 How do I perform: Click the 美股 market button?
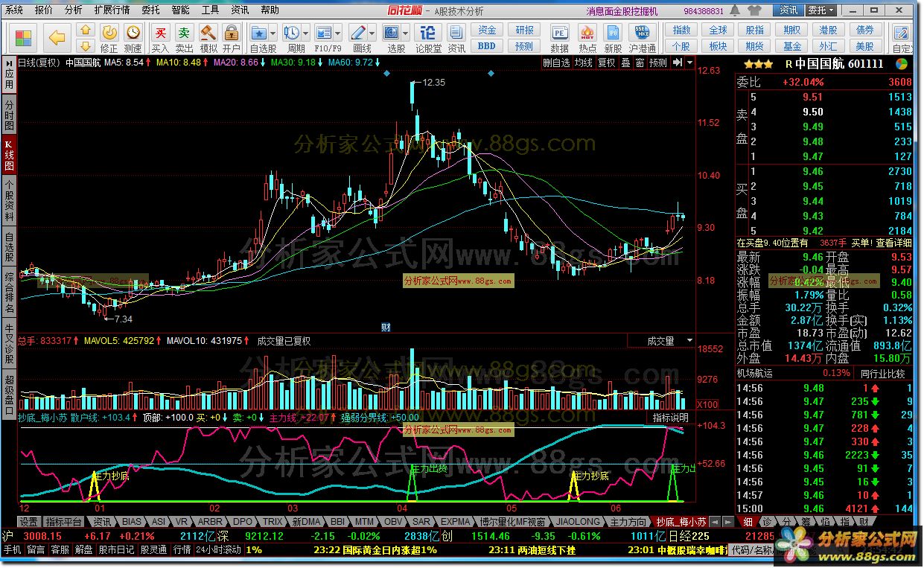coord(865,46)
